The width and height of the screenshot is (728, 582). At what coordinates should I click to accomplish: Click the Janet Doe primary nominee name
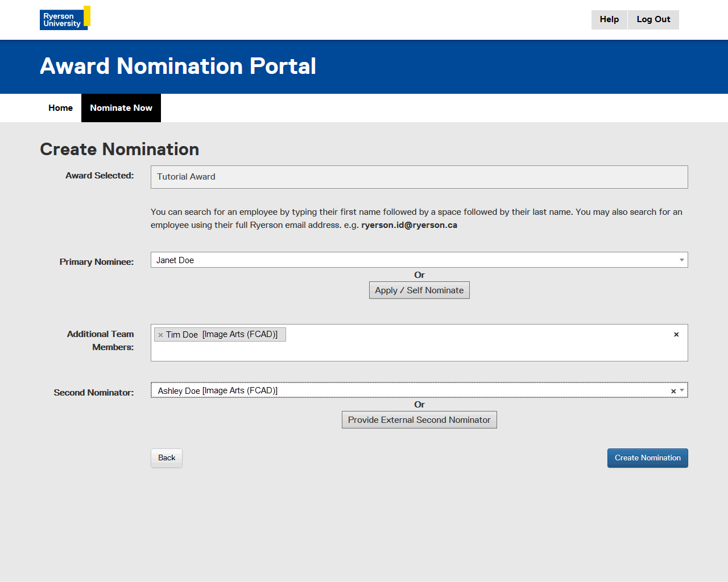pyautogui.click(x=175, y=260)
